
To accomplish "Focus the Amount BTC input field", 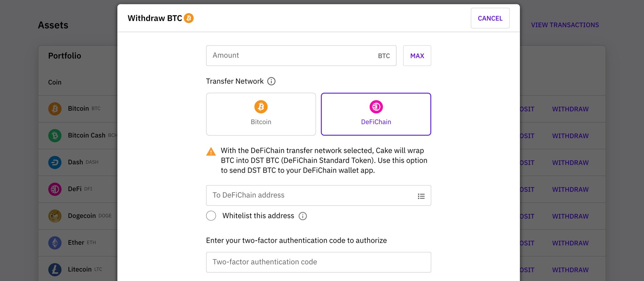I will point(301,56).
